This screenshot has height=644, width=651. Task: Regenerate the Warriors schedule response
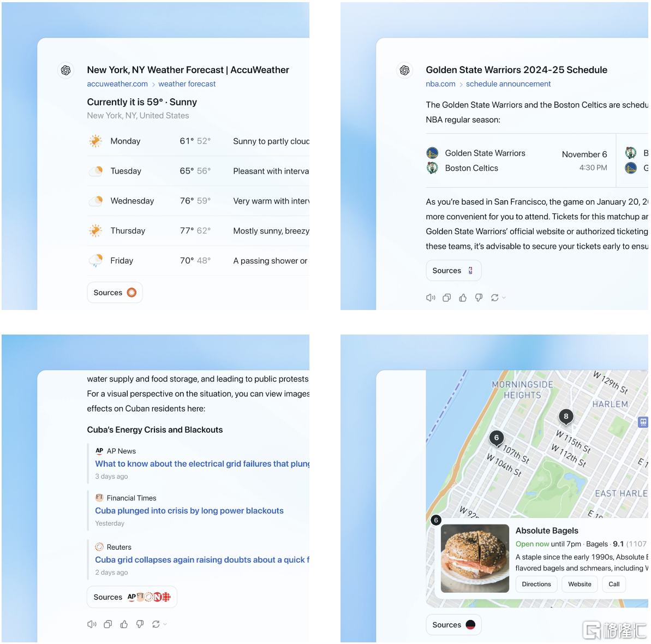click(x=494, y=297)
